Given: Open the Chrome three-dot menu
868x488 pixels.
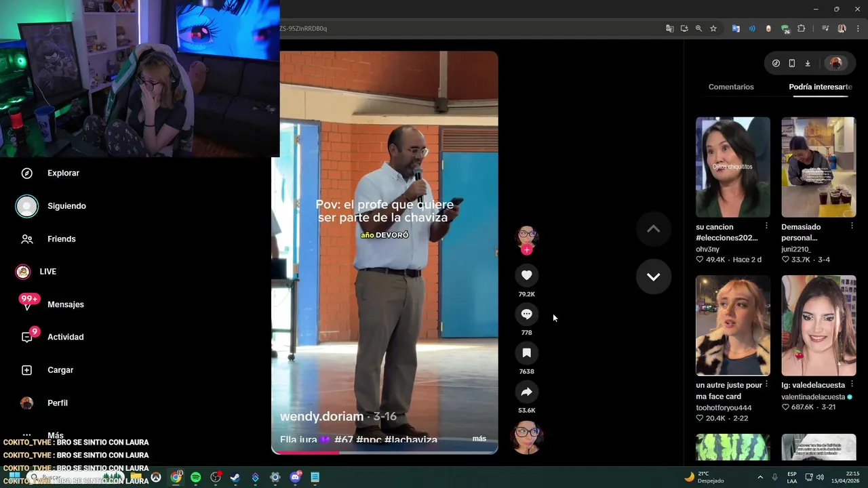Looking at the screenshot, I should click(858, 28).
